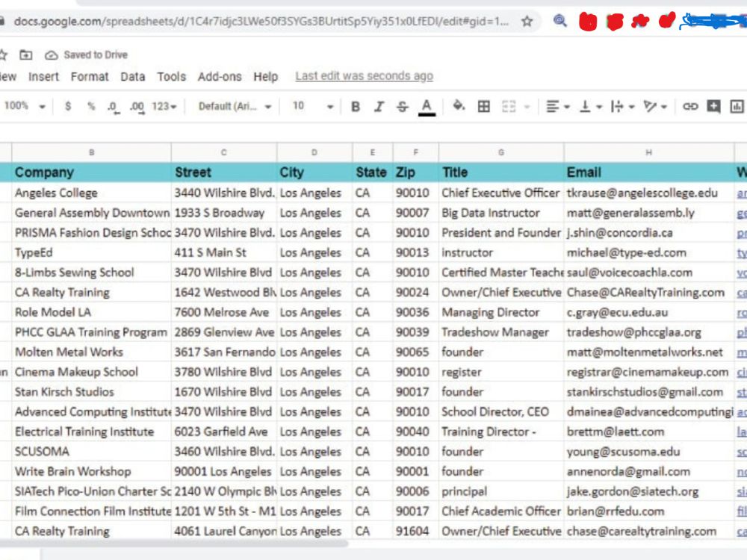The width and height of the screenshot is (747, 560).
Task: Open the borders menu
Action: point(483,106)
